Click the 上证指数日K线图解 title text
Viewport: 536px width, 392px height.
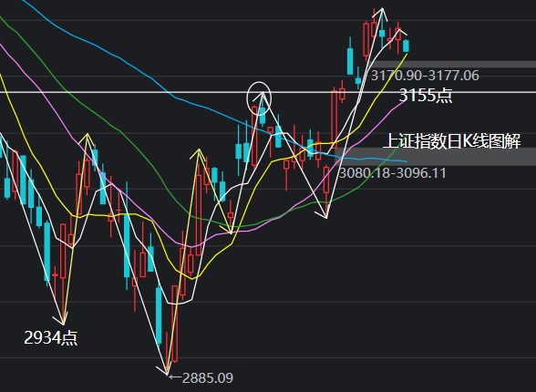[x=451, y=141]
